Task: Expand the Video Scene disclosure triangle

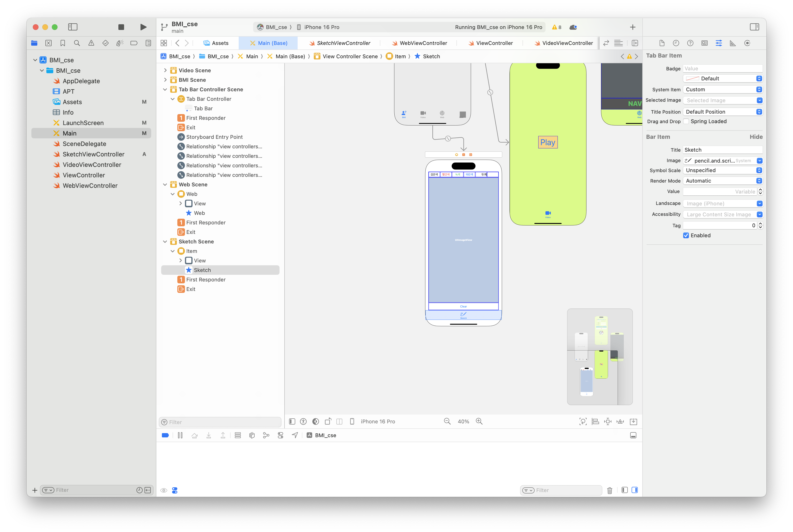Action: tap(165, 70)
